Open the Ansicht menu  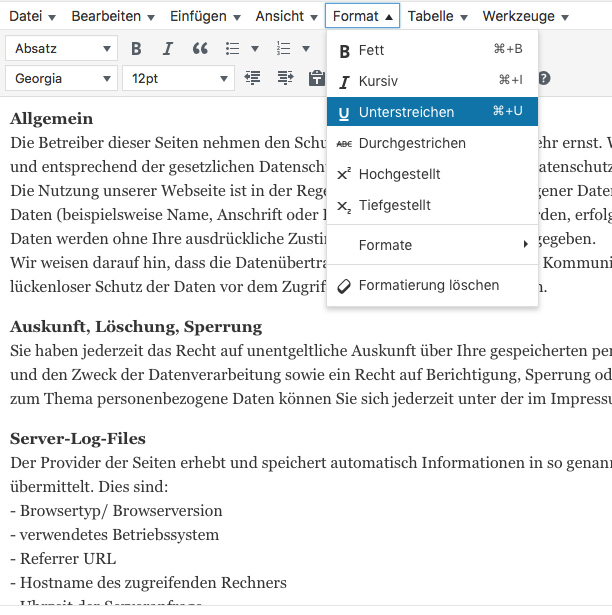coord(286,16)
